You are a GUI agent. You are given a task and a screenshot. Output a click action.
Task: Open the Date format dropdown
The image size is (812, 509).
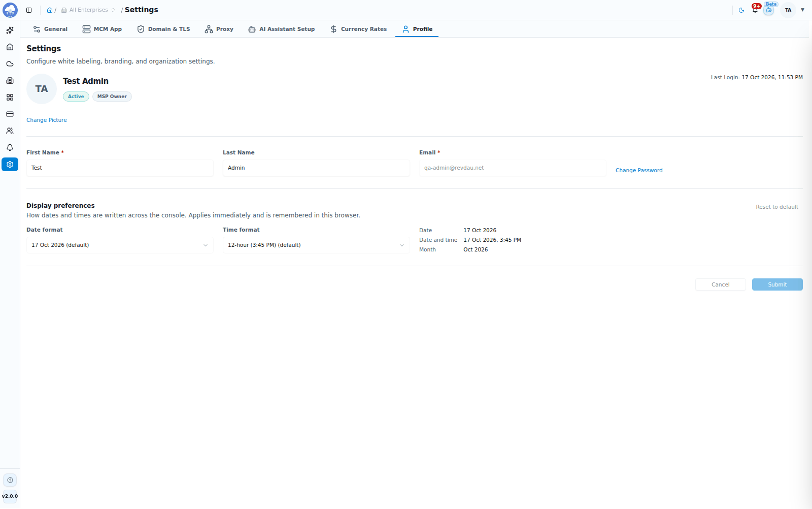pos(120,245)
